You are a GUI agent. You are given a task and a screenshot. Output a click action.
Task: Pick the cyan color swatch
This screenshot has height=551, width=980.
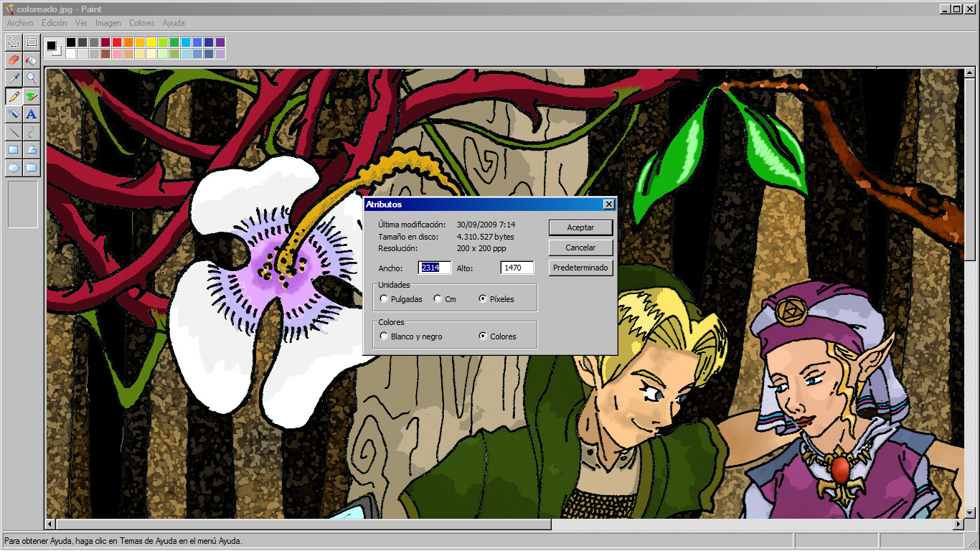coord(186,42)
